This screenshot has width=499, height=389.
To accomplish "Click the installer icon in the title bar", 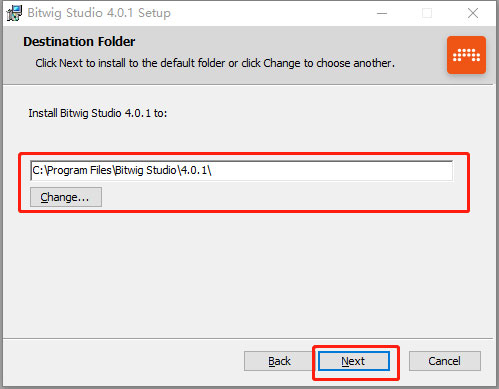I will click(14, 13).
